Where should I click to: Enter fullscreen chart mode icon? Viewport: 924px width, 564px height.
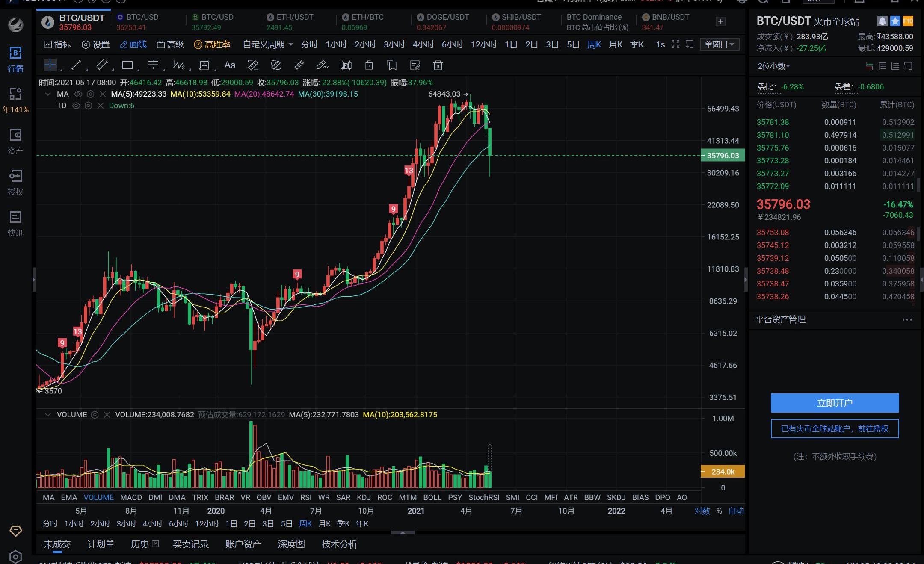tap(675, 44)
